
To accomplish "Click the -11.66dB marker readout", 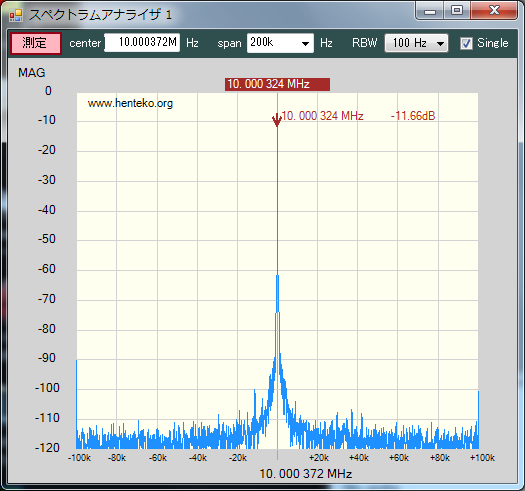I will 413,116.
